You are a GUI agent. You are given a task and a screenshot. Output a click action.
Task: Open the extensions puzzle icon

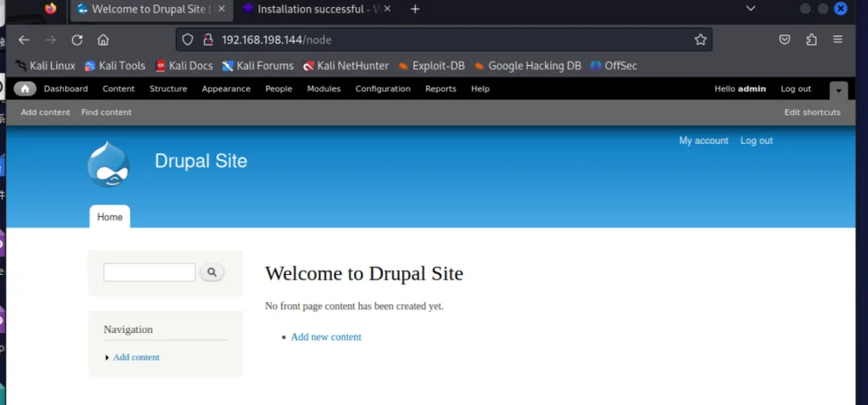[812, 40]
